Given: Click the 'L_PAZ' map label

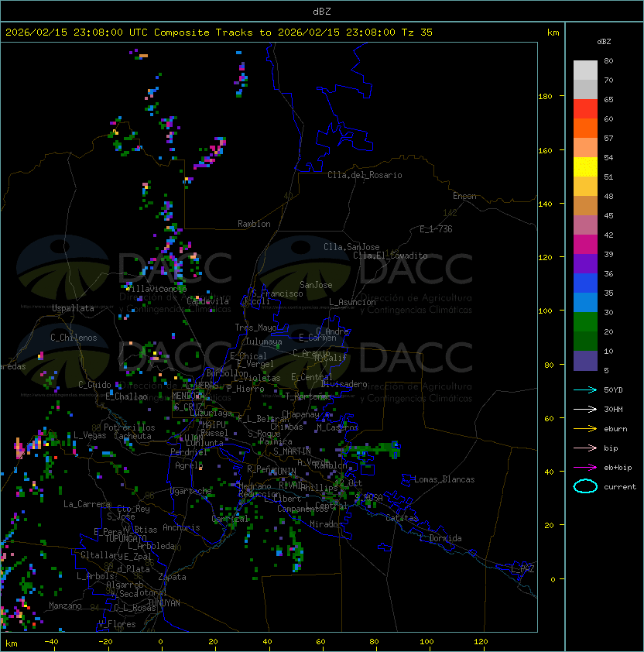Looking at the screenshot, I should [522, 569].
